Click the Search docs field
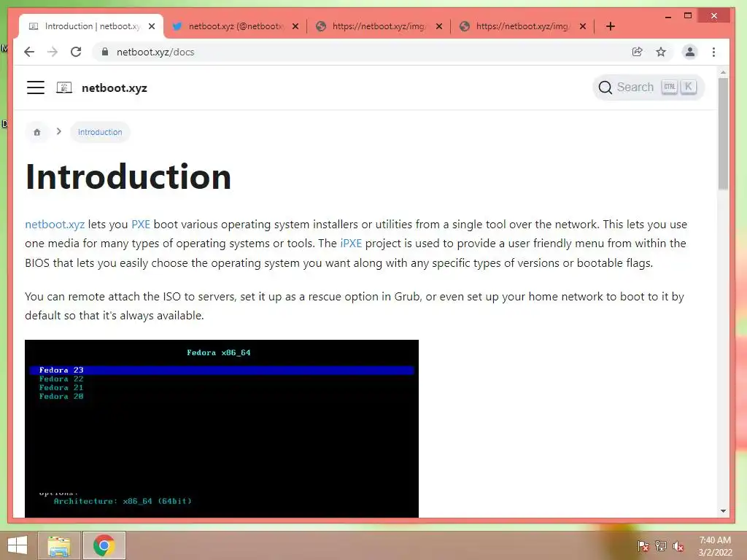747x560 pixels. coord(649,87)
